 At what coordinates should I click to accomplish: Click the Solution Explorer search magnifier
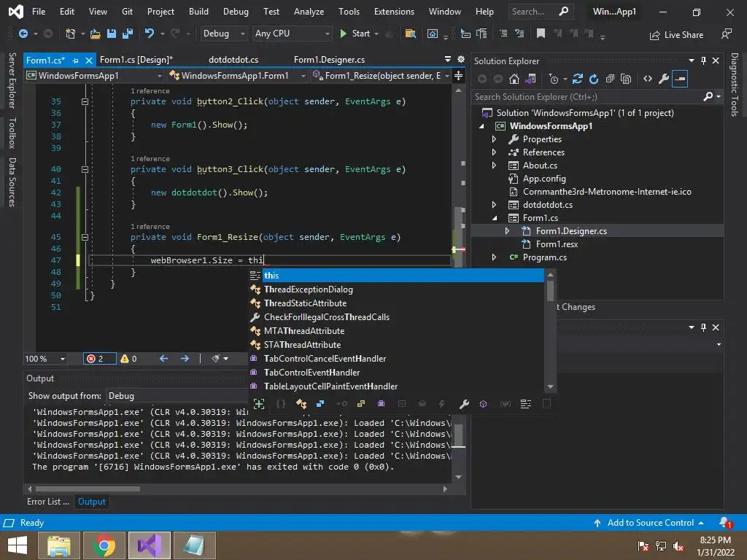708,97
